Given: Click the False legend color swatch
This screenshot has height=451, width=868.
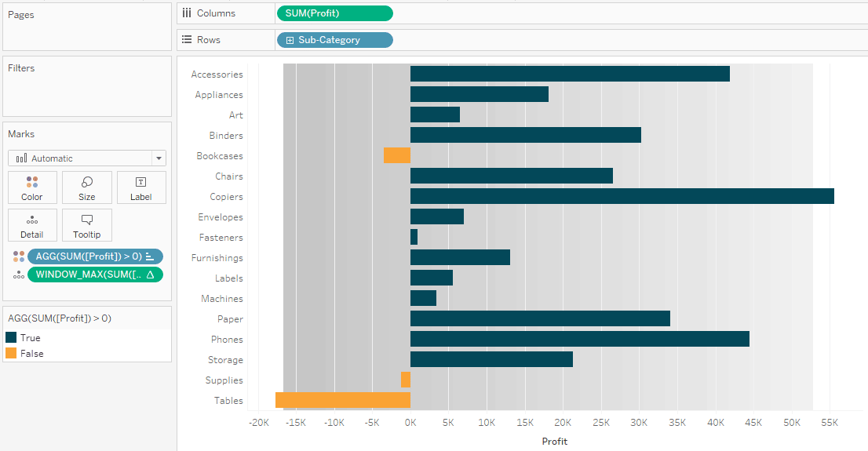Looking at the screenshot, I should (x=11, y=353).
